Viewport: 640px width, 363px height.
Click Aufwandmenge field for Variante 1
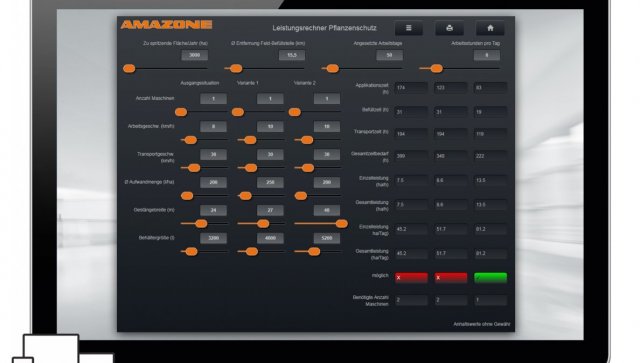270,183
